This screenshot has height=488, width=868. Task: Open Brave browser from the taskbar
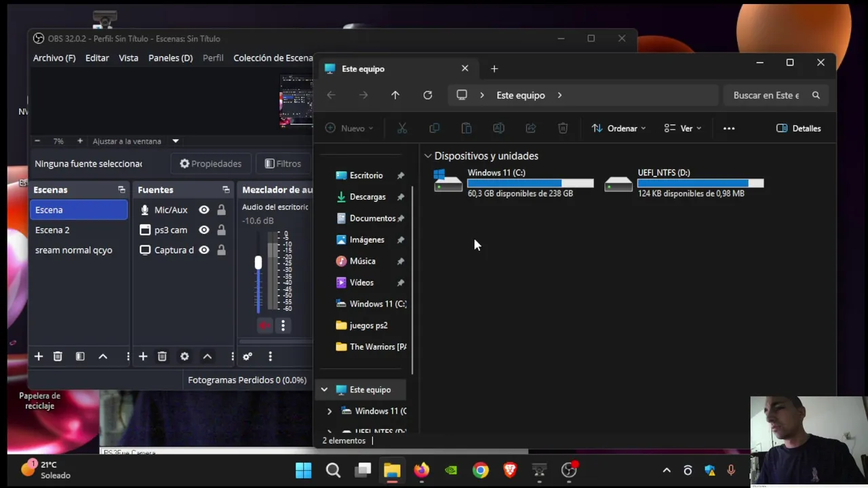tap(510, 470)
